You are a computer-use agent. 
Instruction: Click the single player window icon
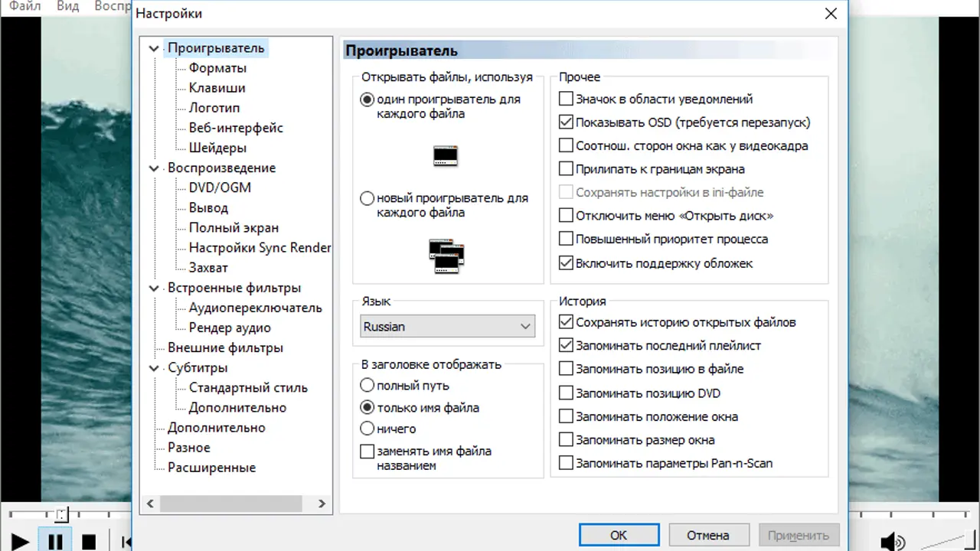(x=445, y=156)
